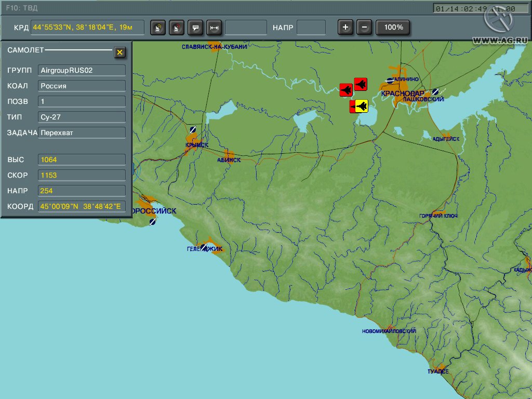
Task: Click the Новороссийск airfield marker on coast
Action: (152, 222)
